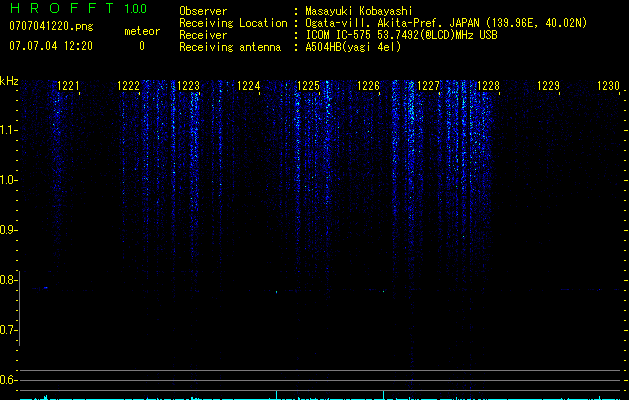Select the file name 0707041220.png
The width and height of the screenshot is (629, 400).
tap(51, 26)
